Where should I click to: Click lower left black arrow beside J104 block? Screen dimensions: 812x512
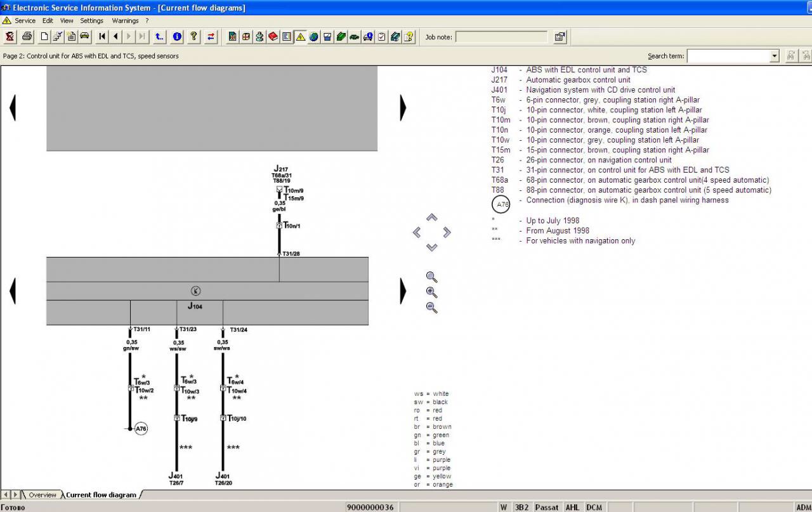coord(12,291)
